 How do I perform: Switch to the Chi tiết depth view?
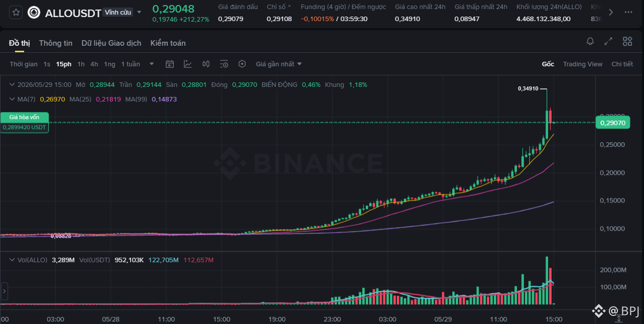622,64
